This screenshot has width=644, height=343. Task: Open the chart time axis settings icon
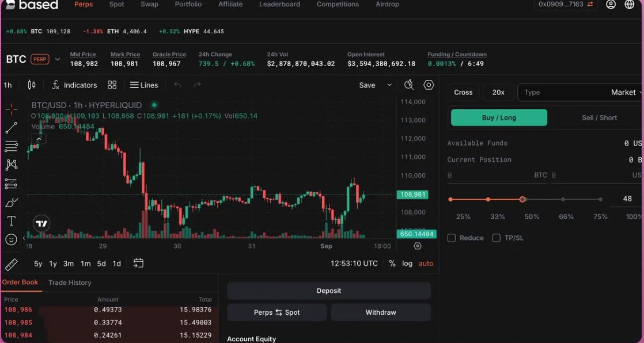point(418,246)
